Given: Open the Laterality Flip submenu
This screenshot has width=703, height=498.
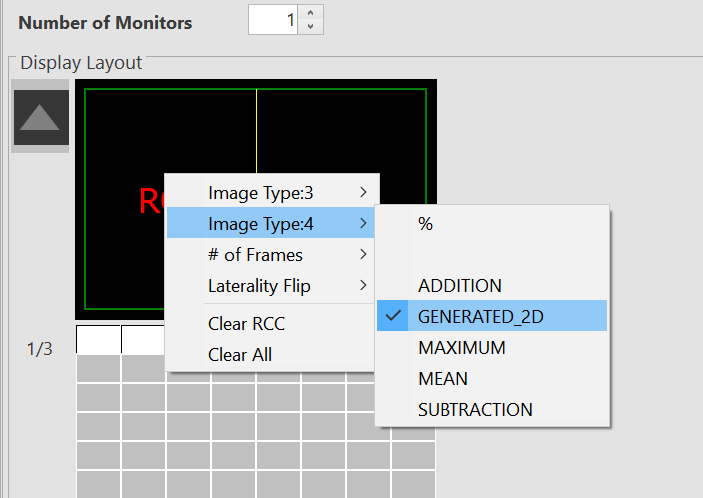Looking at the screenshot, I should pos(271,286).
